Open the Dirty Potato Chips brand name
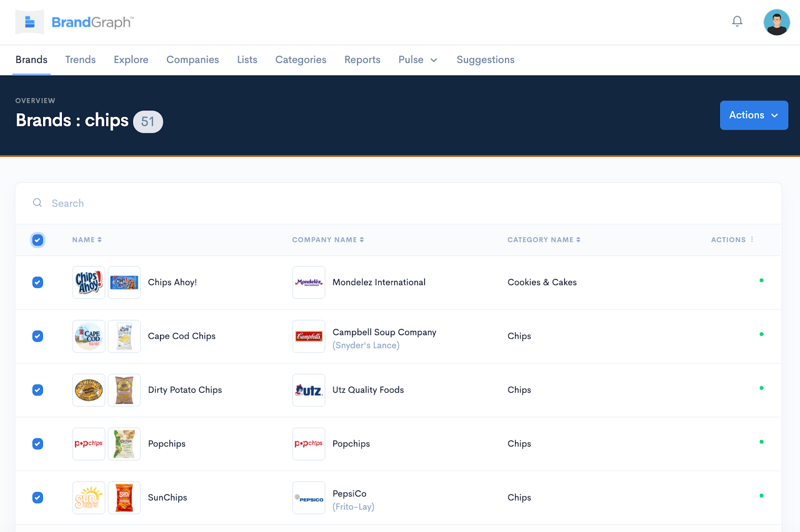Screen dimensions: 800x532 tap(185, 390)
